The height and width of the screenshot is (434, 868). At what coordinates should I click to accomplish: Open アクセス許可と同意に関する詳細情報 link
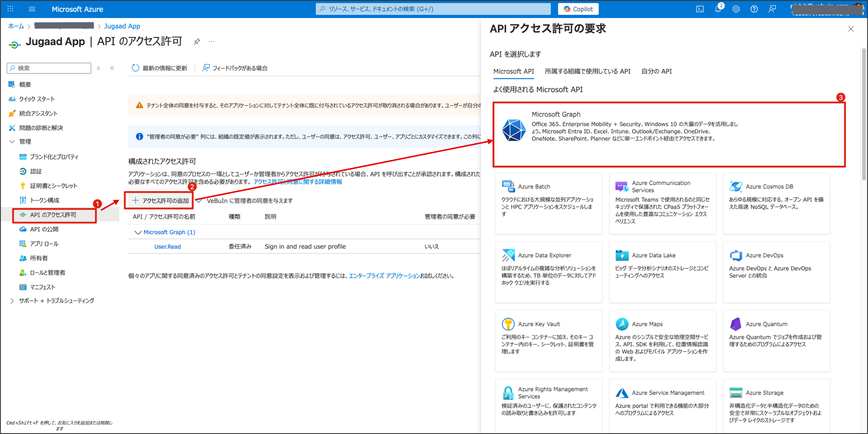click(x=298, y=182)
